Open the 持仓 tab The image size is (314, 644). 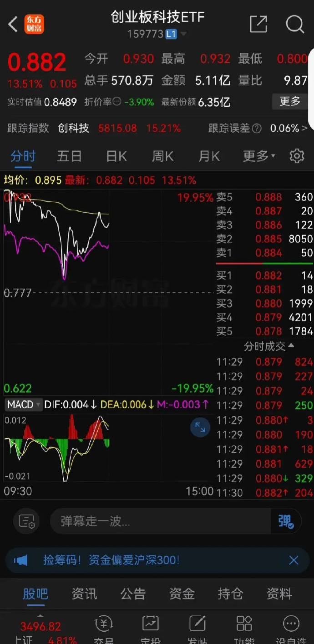pos(230,594)
